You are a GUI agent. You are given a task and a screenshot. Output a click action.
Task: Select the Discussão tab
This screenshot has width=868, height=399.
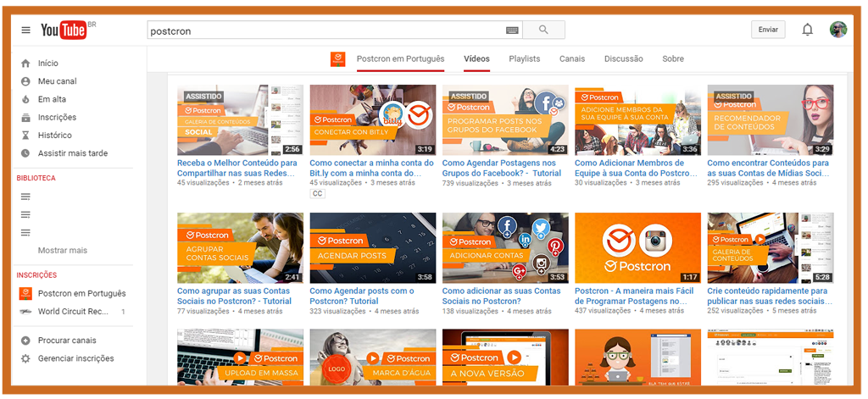[623, 59]
